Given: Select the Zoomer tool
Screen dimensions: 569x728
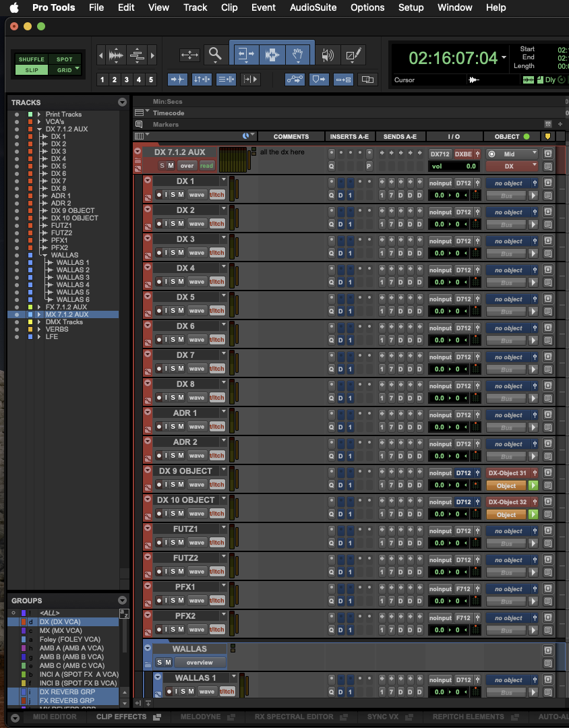Looking at the screenshot, I should (215, 55).
